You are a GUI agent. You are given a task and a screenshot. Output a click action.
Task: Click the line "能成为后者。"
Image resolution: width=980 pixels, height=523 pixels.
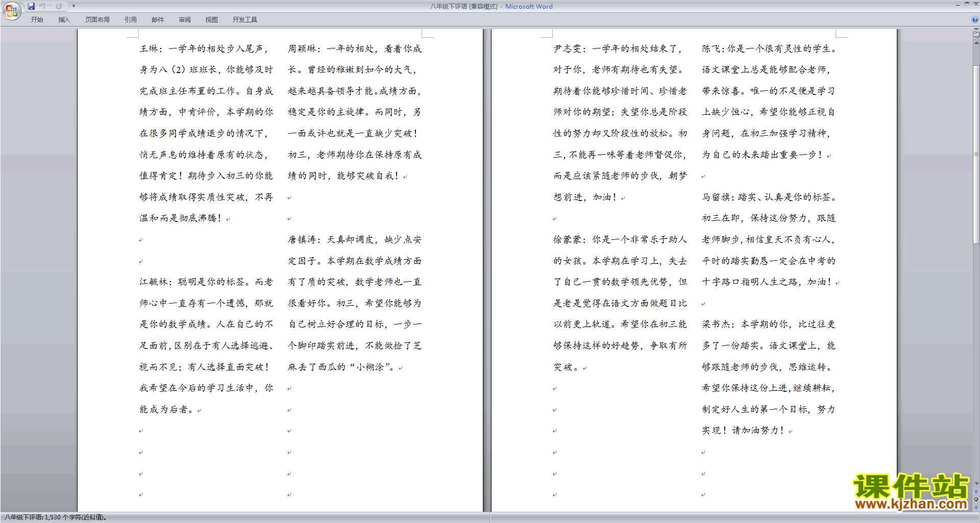click(x=167, y=410)
